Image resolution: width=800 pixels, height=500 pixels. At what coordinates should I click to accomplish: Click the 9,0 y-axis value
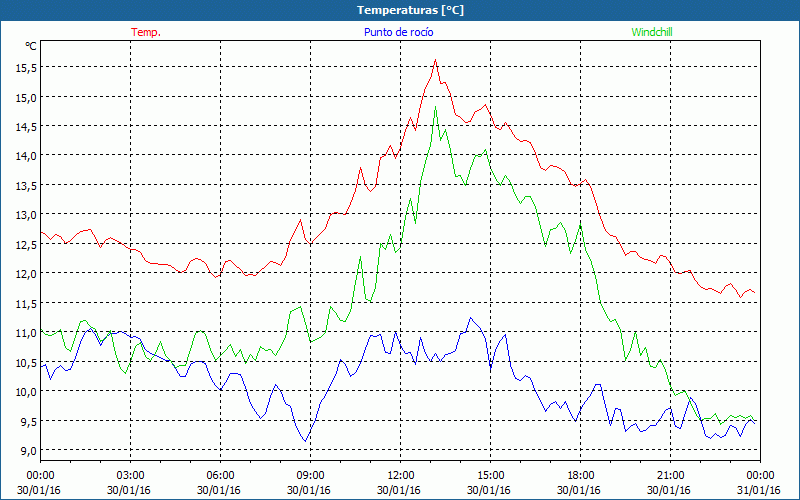27,451
